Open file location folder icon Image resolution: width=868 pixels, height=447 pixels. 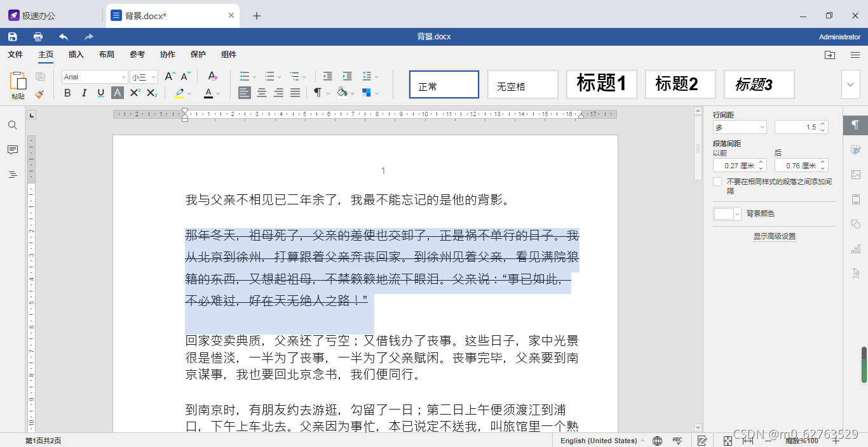coord(830,55)
